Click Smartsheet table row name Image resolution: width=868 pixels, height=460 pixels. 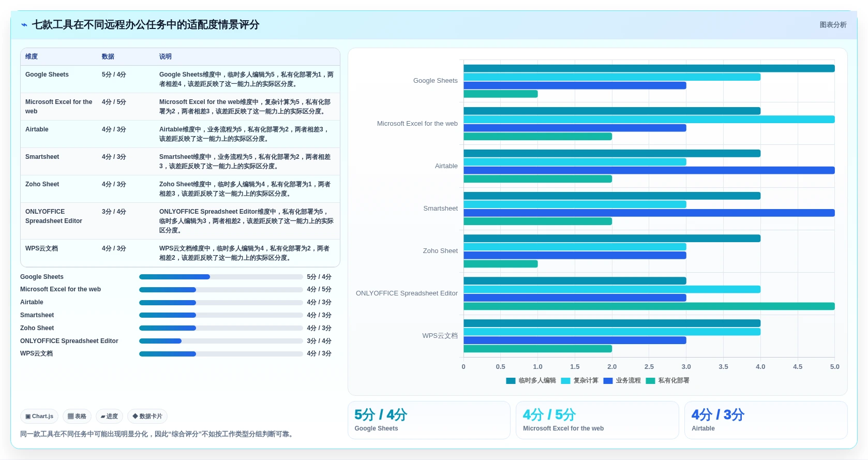click(42, 157)
